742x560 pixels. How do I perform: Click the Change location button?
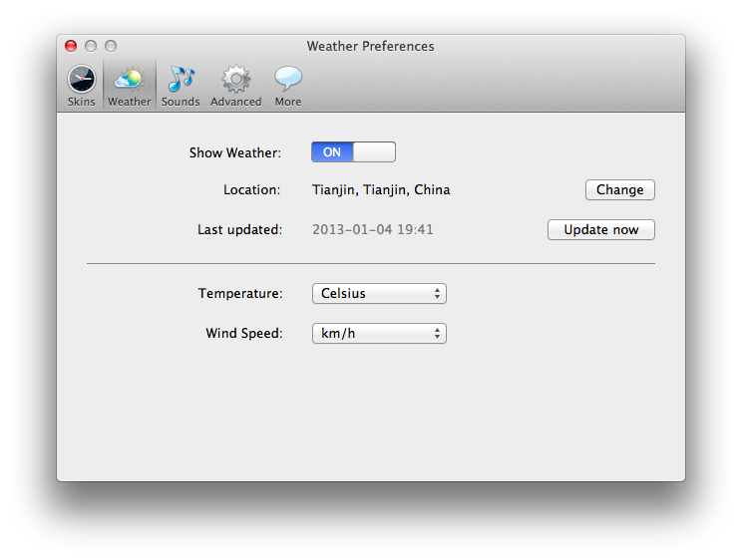620,189
